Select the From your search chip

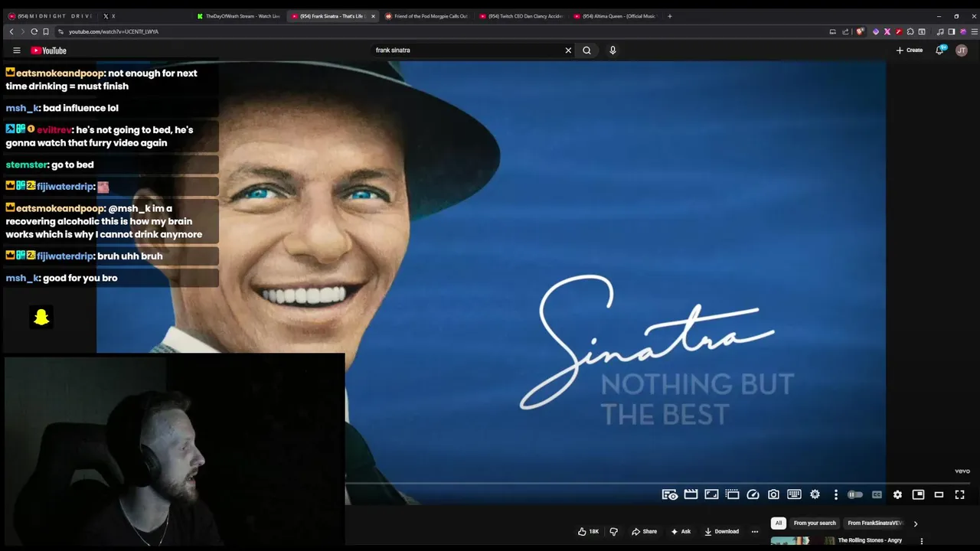(815, 523)
